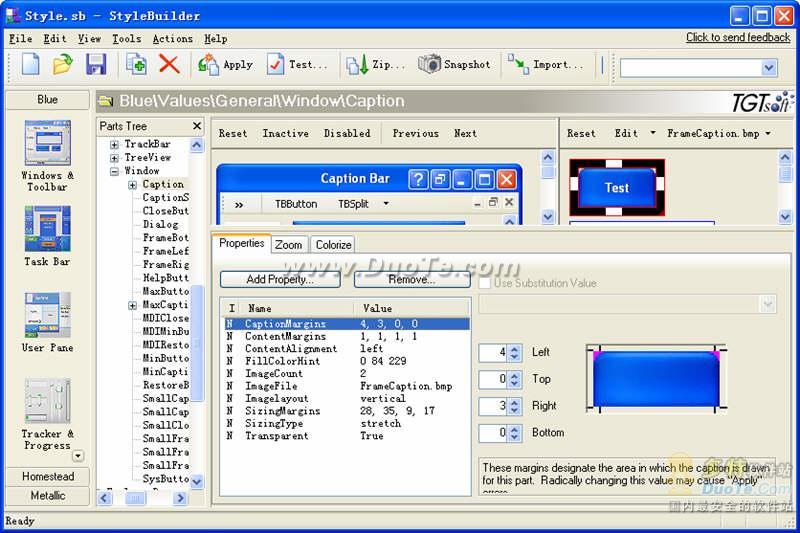Expand the TrackBar tree node
This screenshot has width=800, height=533.
(x=114, y=144)
